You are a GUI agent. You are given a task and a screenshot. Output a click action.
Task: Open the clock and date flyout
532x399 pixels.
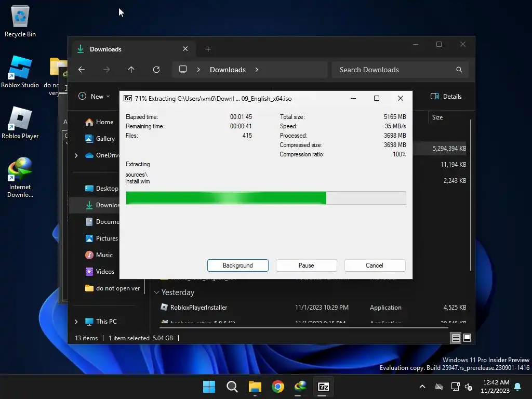coord(495,387)
